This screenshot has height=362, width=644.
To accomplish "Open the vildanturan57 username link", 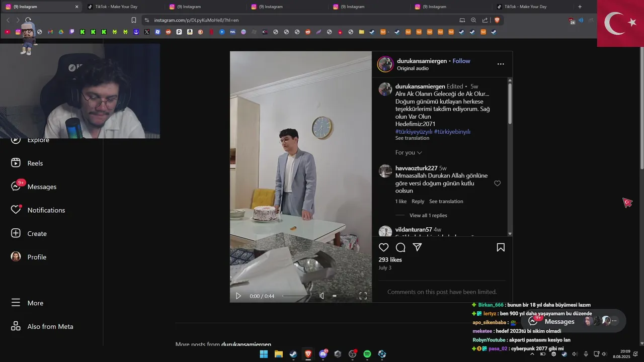I will tap(414, 230).
